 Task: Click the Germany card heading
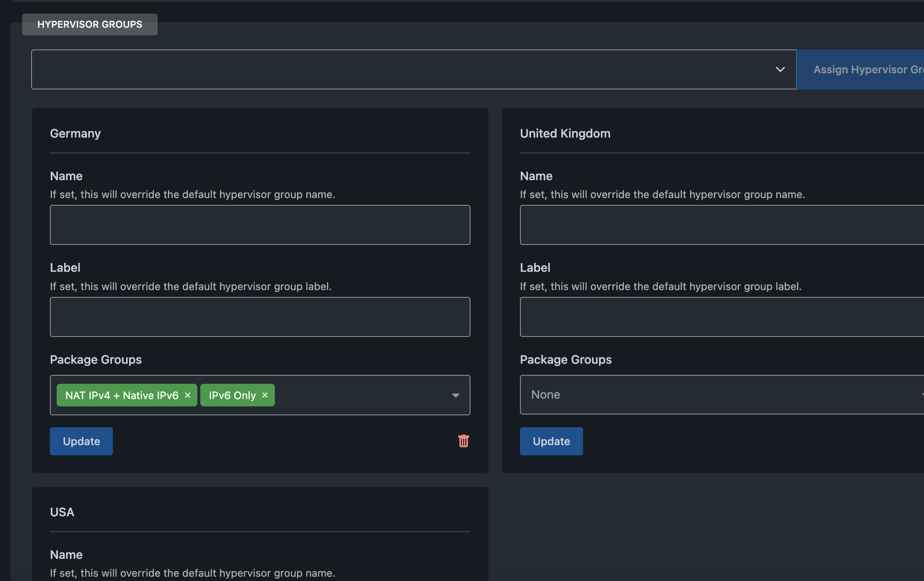[x=75, y=134]
